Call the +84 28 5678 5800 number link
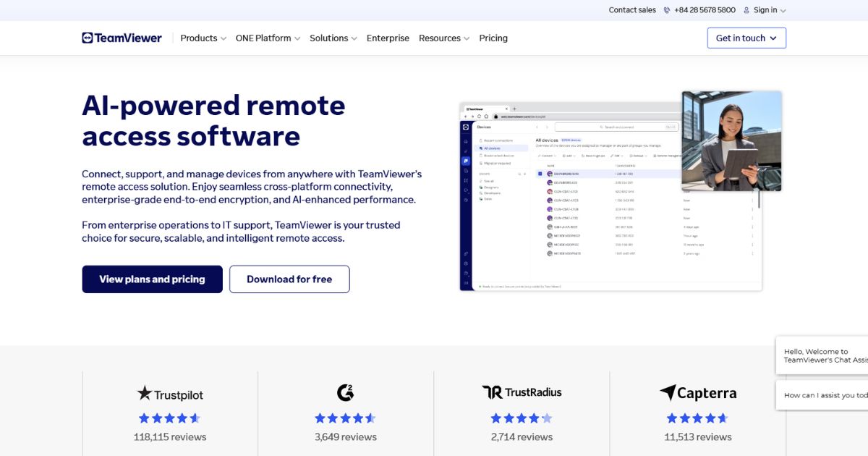Screen dimensions: 868x456 (x=705, y=10)
